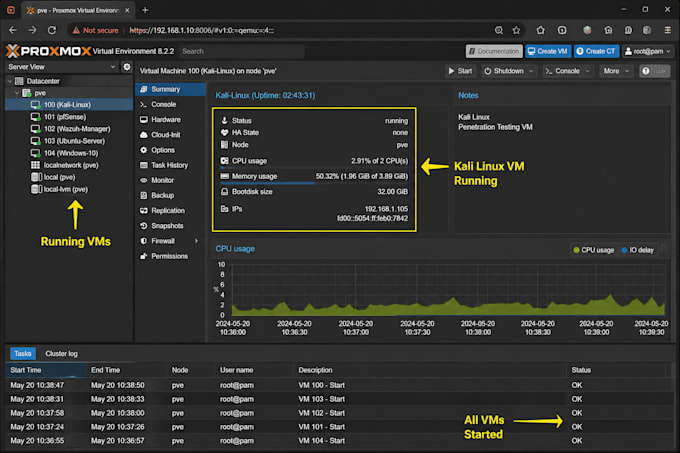This screenshot has height=453, width=680.
Task: Open the Options tab
Action: 170,150
